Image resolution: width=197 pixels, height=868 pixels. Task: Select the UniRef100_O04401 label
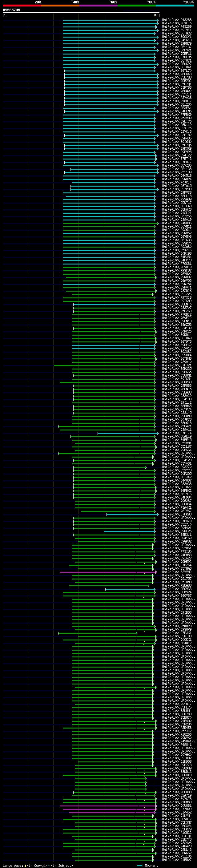(x=177, y=528)
